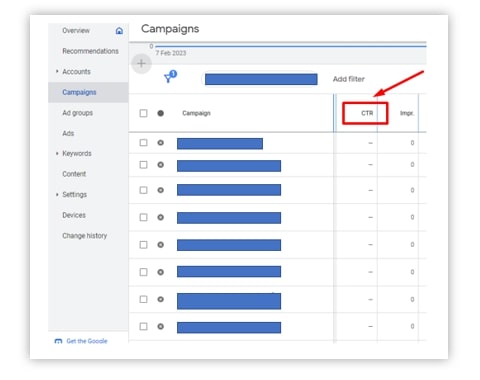Sort by the Campaign column header

196,113
